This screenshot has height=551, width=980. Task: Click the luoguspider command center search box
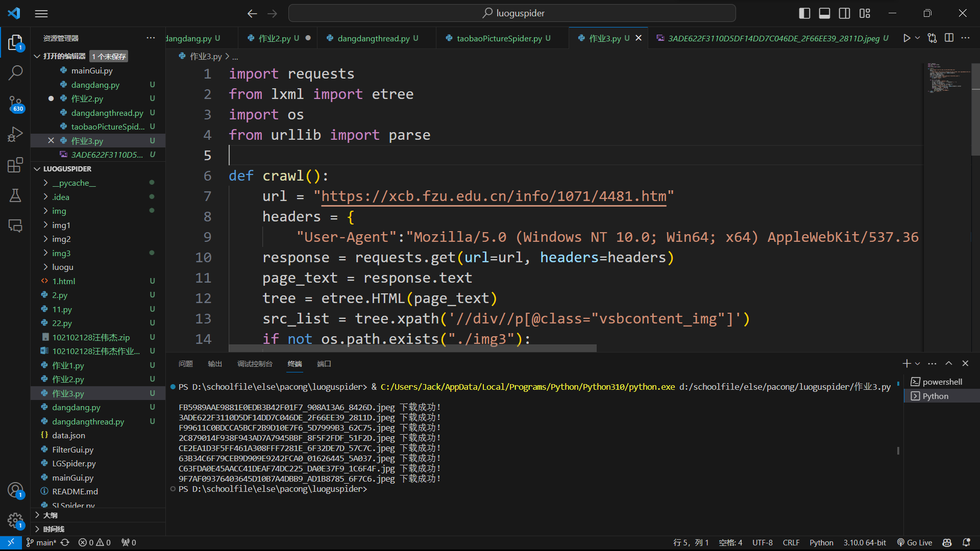[512, 13]
